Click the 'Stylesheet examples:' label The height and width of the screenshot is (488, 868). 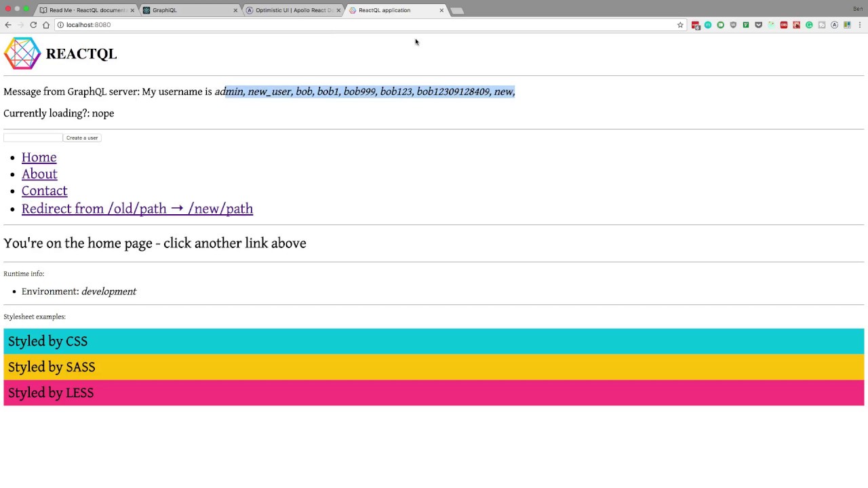35,317
